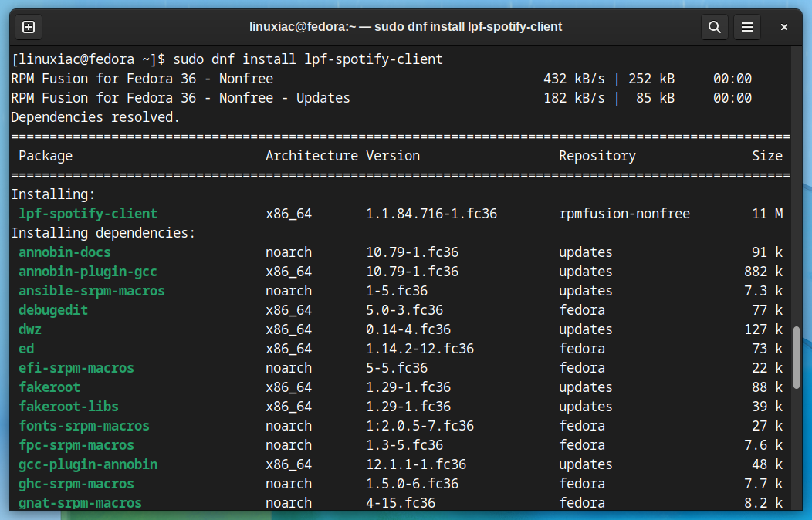Click gnat-srpm-macros package name

(80, 503)
